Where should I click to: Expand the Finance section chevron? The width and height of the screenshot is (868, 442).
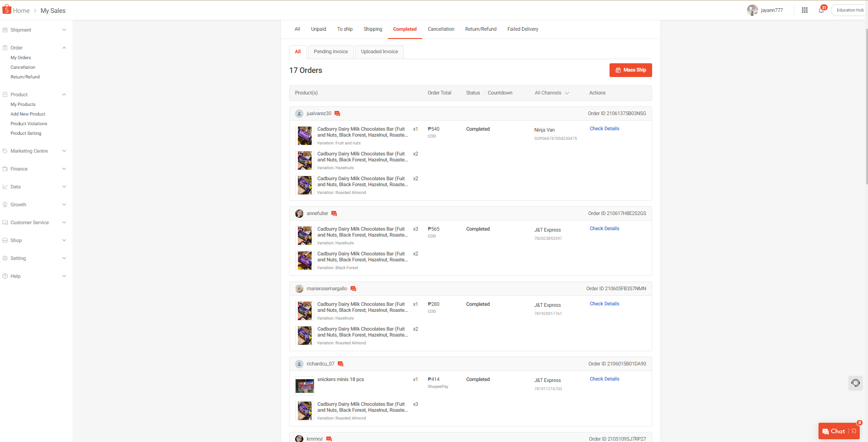tap(64, 169)
